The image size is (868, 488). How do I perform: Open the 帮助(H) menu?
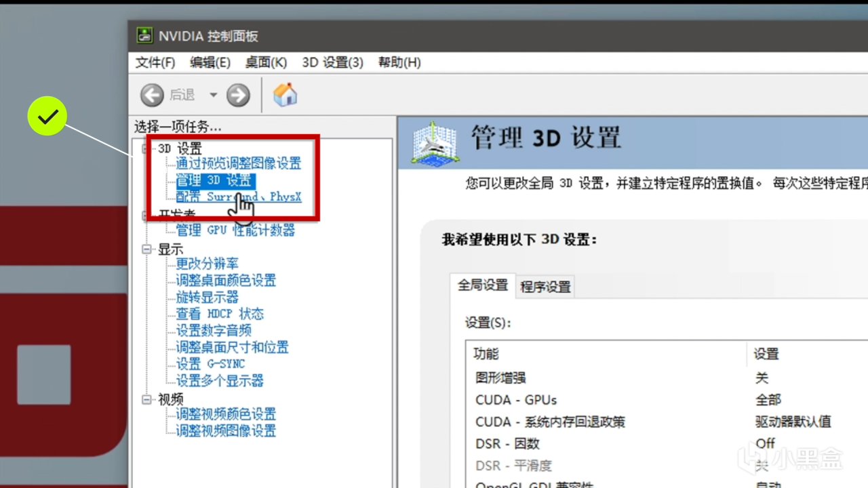click(399, 62)
